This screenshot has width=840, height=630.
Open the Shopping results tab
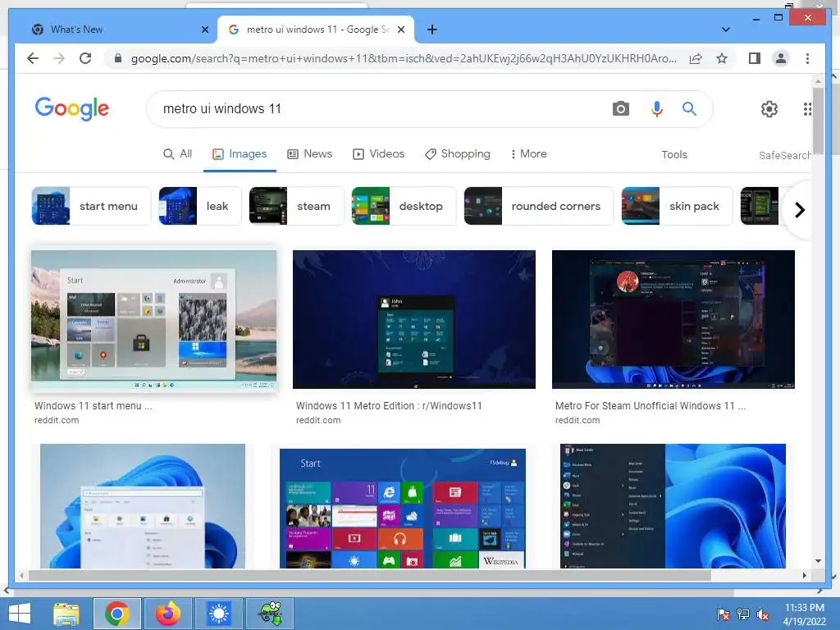pos(458,154)
